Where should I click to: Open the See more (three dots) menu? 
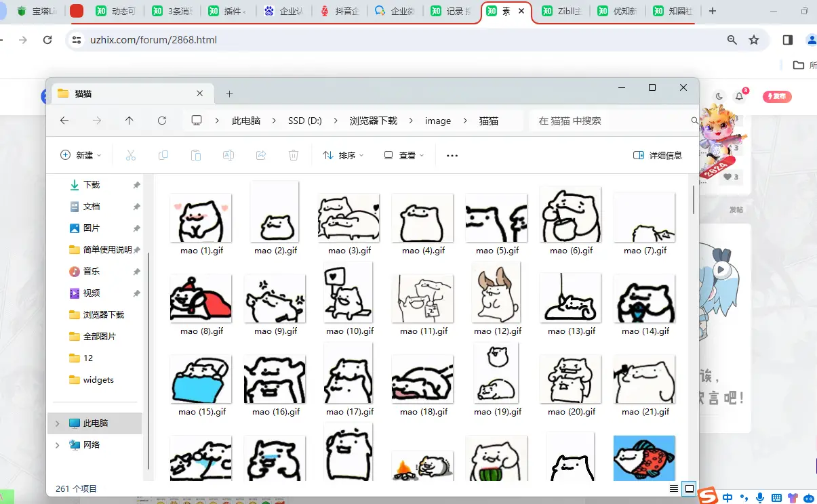452,155
